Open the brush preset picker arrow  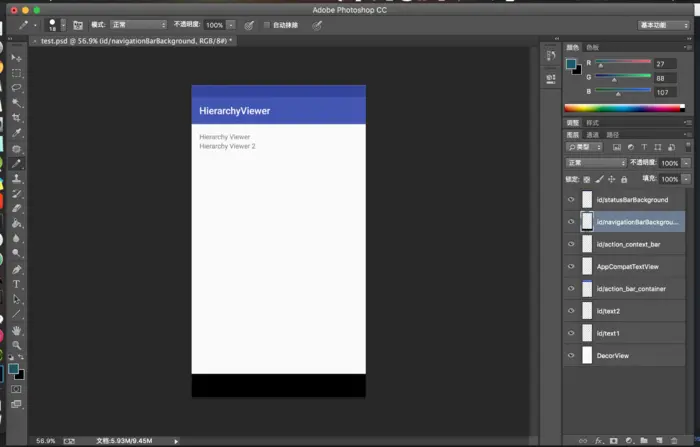(63, 25)
